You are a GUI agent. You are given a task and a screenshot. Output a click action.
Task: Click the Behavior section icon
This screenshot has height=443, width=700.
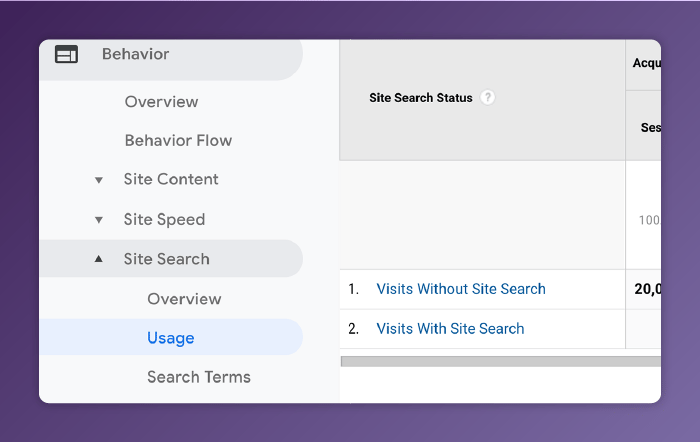(66, 55)
